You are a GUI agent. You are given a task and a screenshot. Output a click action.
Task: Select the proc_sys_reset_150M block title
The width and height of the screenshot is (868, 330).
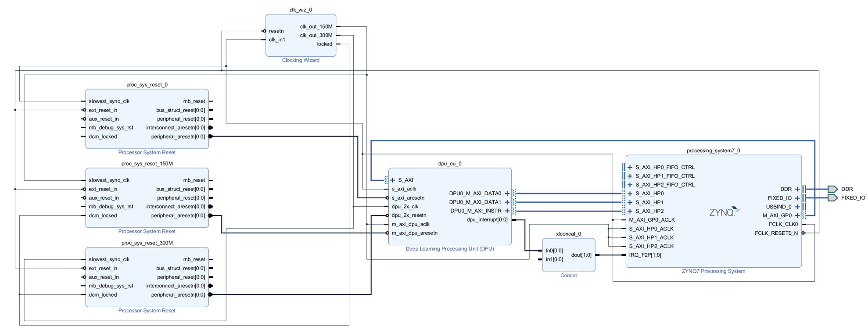(x=147, y=164)
